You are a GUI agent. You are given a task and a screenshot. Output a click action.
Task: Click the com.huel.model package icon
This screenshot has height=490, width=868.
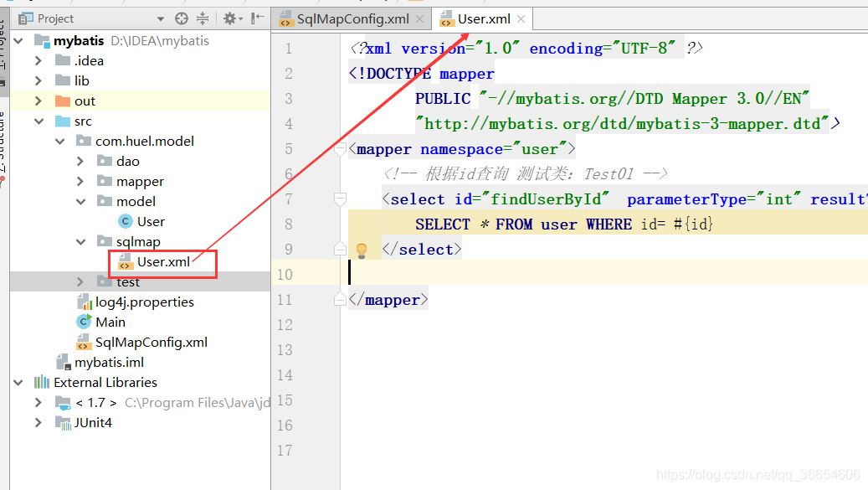(84, 141)
